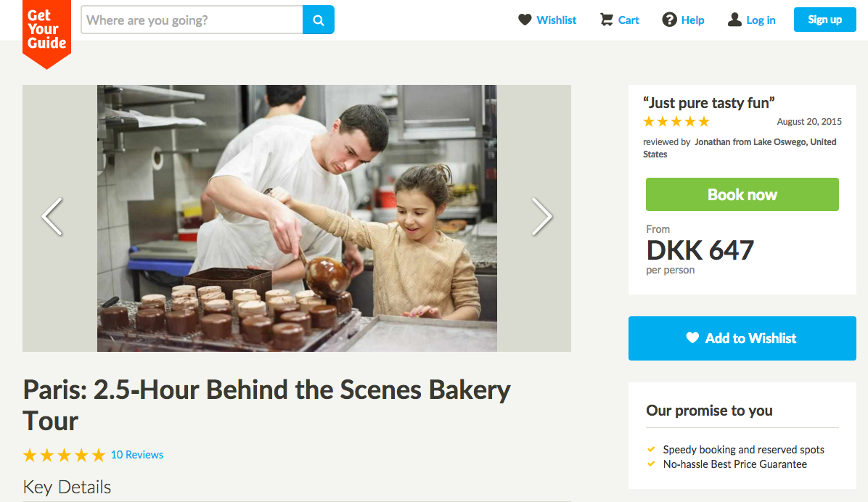This screenshot has width=868, height=502.
Task: Click the GetYourGuide logo
Action: point(47,30)
